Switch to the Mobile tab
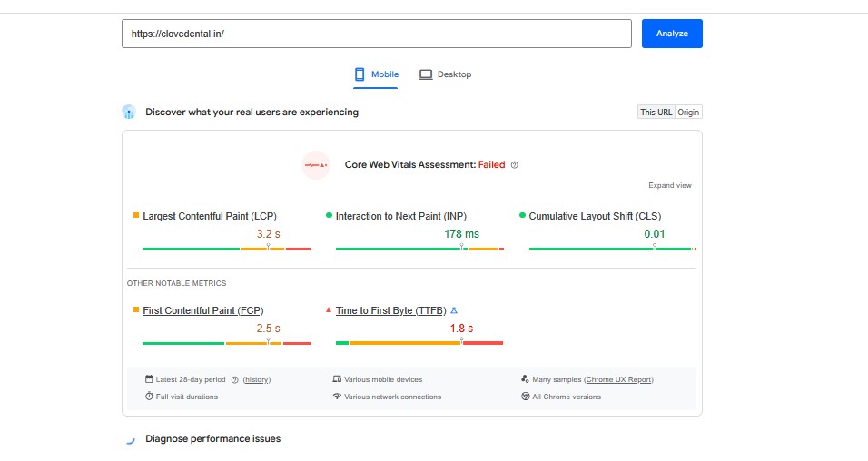Screen dimensions: 868x461 point(377,74)
